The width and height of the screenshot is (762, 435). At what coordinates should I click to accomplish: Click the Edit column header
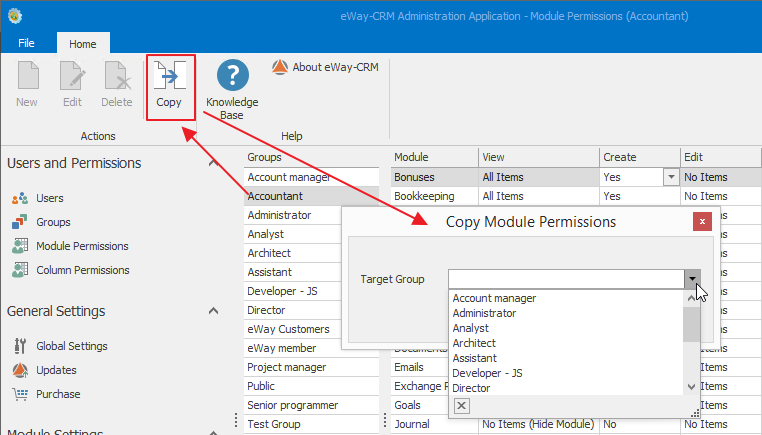(720, 157)
